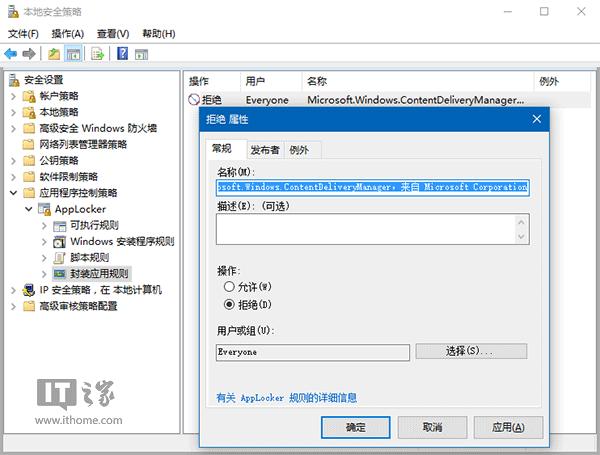
Task: Toggle the show/hide console tree icon
Action: point(73,53)
